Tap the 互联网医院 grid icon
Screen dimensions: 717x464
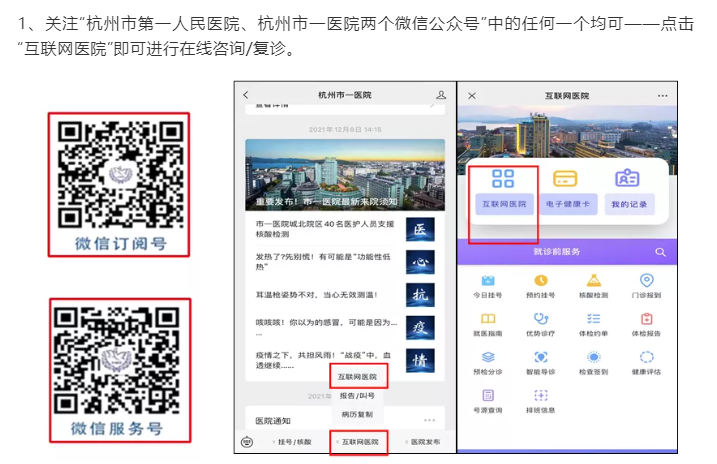coord(502,180)
